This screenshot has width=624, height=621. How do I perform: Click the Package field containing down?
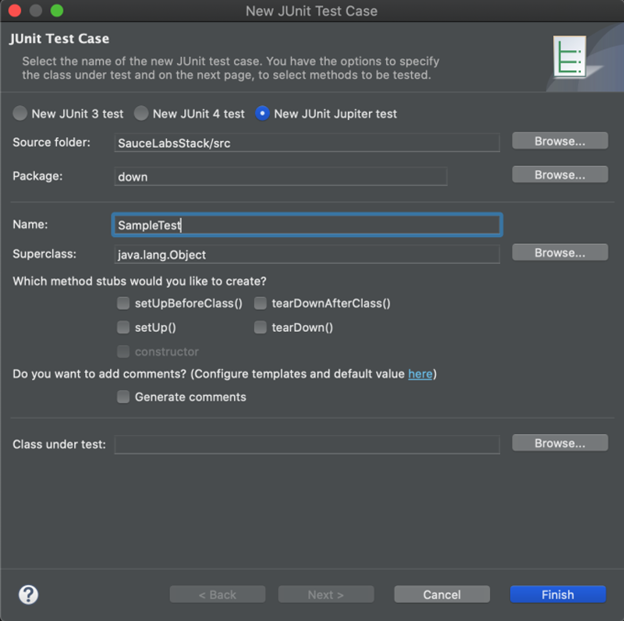point(281,176)
